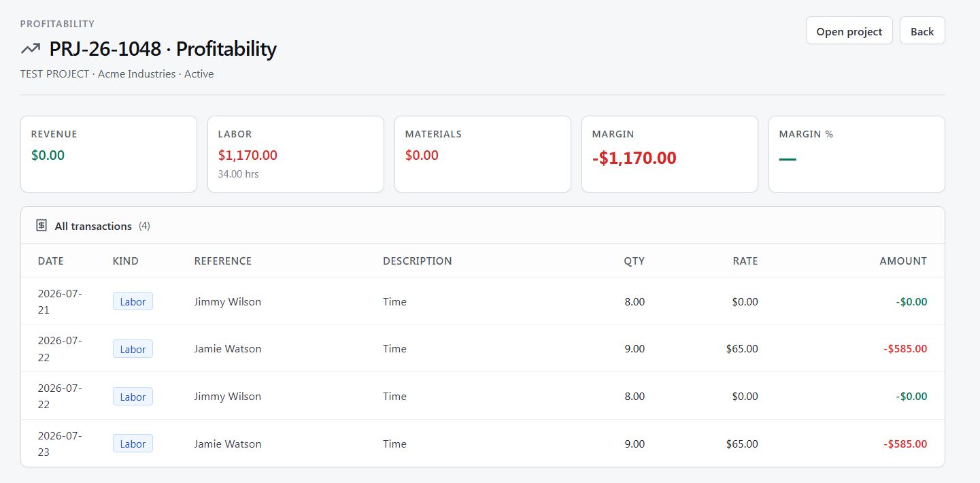Image resolution: width=980 pixels, height=483 pixels.
Task: Sort by the Date column header
Action: click(x=51, y=261)
